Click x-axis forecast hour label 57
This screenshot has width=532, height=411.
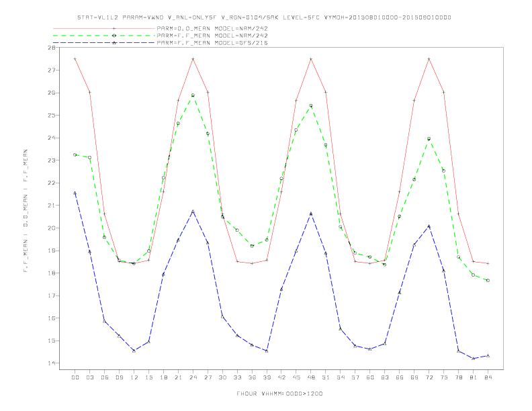(355, 377)
